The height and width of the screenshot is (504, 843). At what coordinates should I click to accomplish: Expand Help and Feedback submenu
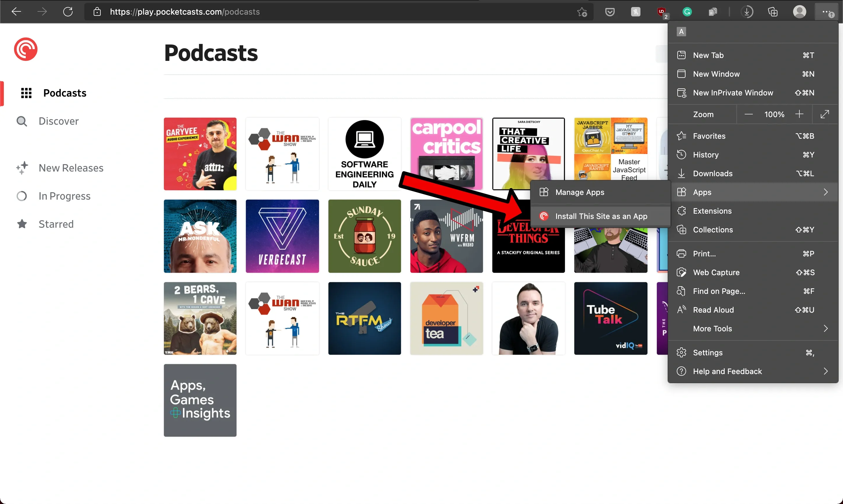click(825, 371)
